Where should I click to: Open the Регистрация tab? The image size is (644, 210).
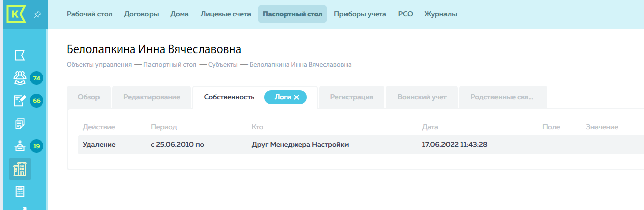(352, 97)
